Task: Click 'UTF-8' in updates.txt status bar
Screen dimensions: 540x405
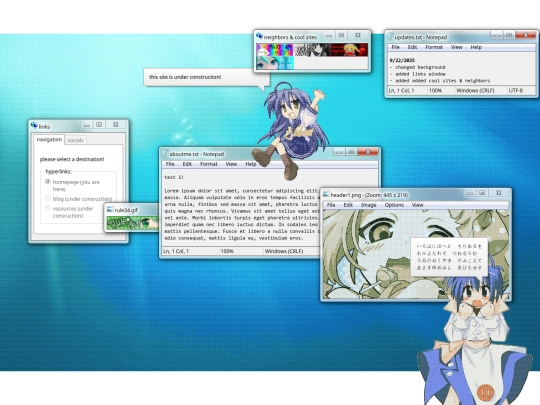Action: [516, 91]
